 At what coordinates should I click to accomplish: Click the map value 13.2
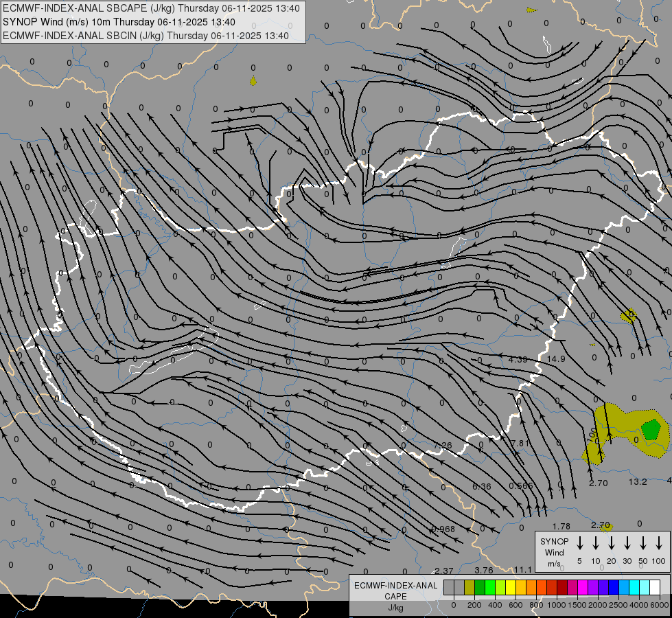point(638,481)
